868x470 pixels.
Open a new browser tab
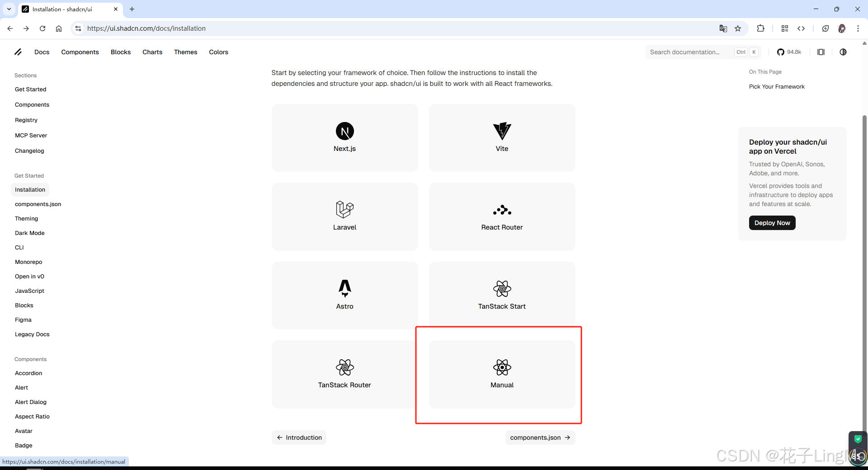click(132, 9)
